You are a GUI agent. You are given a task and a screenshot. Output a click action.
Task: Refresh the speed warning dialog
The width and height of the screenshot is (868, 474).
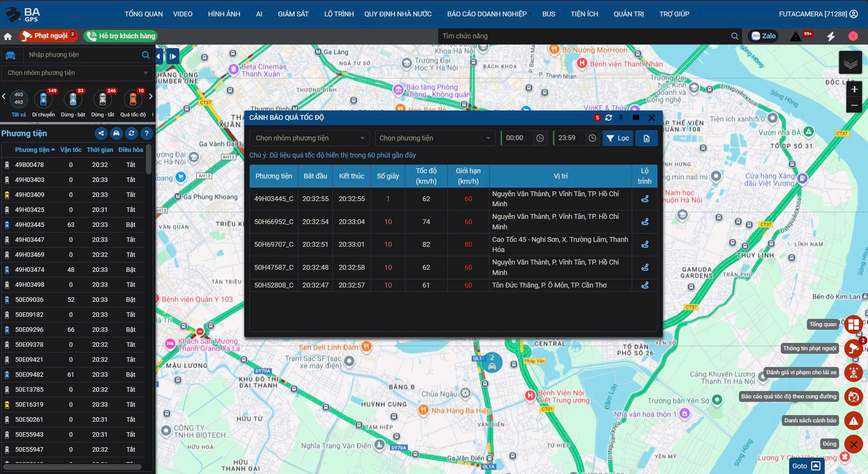click(608, 118)
